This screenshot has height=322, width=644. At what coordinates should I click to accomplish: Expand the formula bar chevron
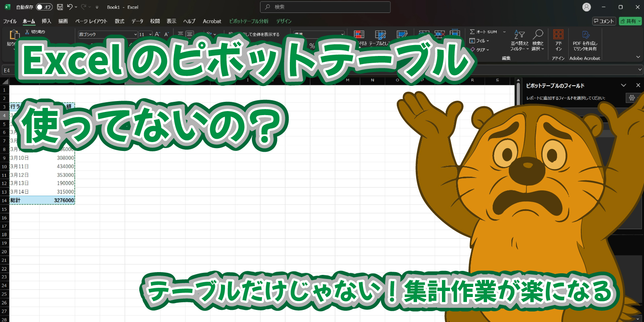[640, 70]
